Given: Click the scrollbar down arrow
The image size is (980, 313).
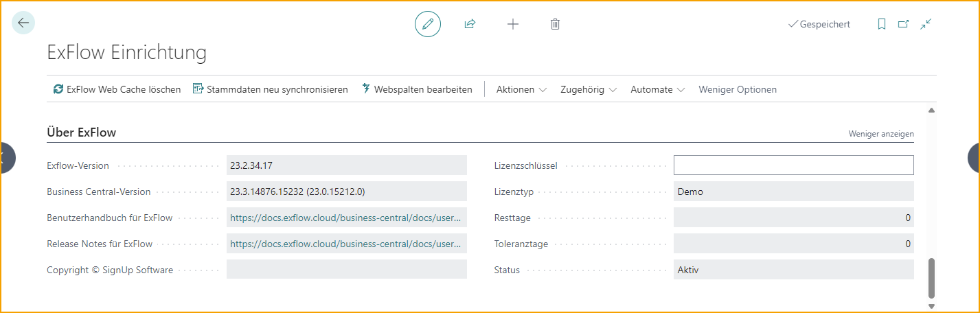Looking at the screenshot, I should point(932,306).
